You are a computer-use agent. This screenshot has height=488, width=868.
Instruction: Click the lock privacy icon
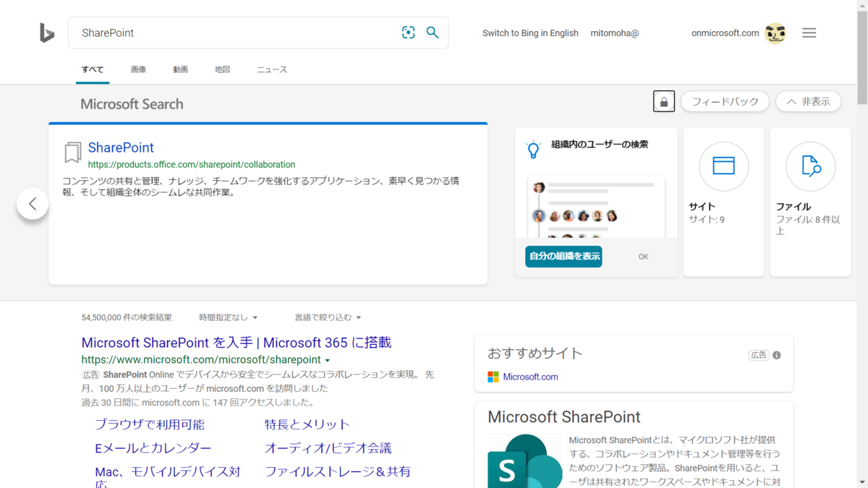pos(664,102)
